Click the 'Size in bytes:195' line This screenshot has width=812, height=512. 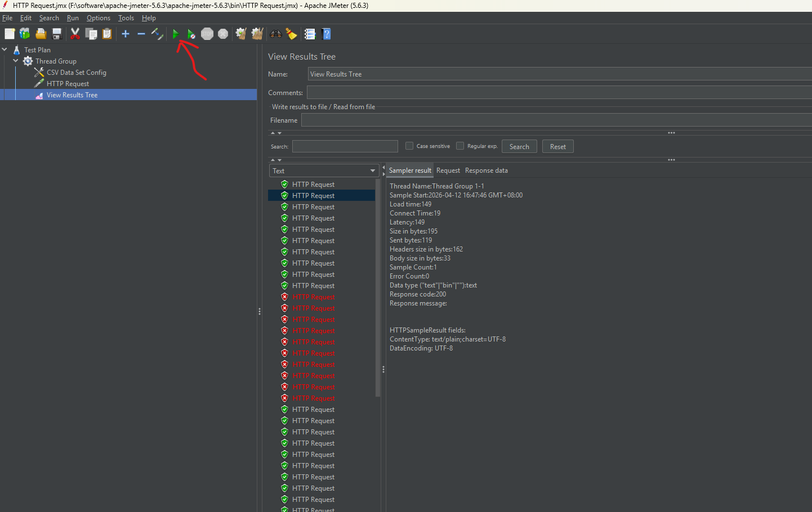point(413,231)
